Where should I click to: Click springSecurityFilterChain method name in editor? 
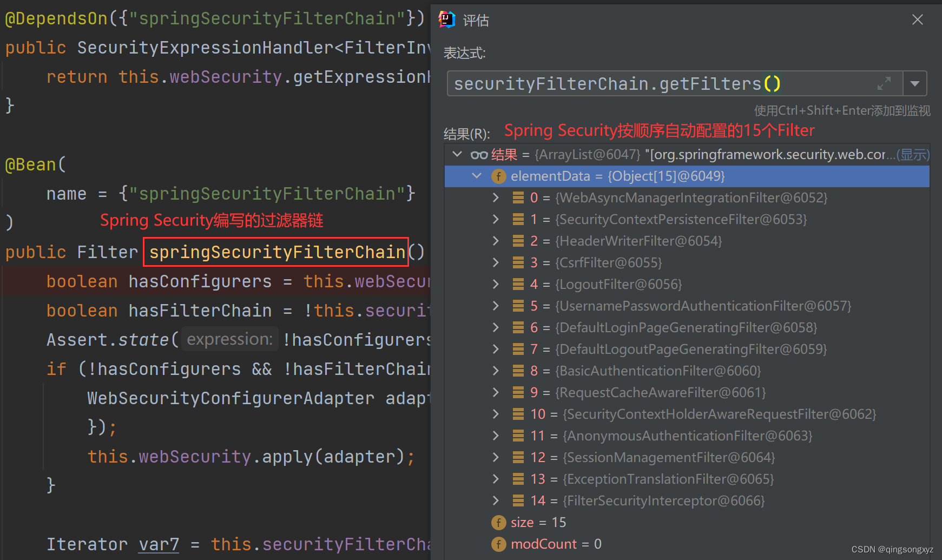pyautogui.click(x=276, y=252)
